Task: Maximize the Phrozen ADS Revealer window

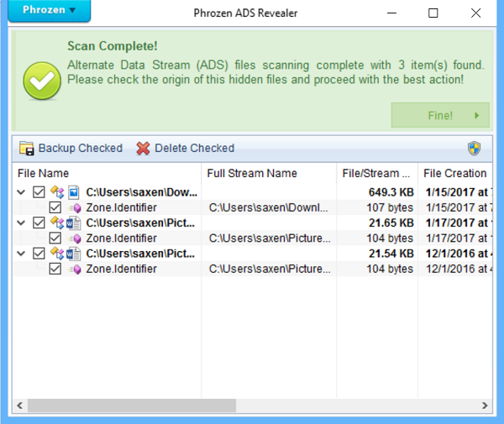Action: [x=433, y=13]
